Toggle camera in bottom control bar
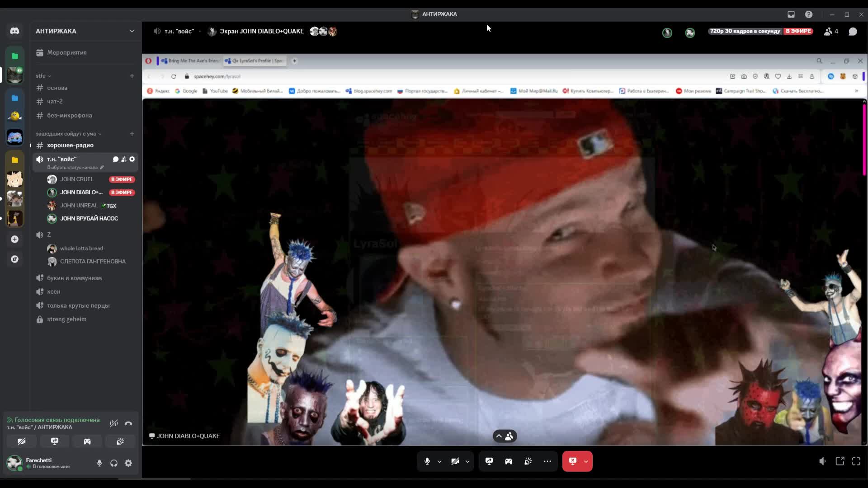Image resolution: width=868 pixels, height=488 pixels. 455,461
